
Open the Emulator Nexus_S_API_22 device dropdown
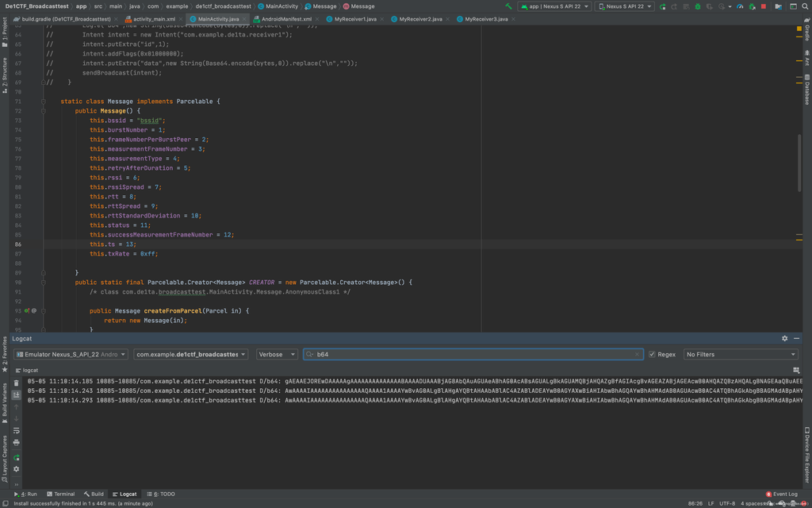pos(71,354)
